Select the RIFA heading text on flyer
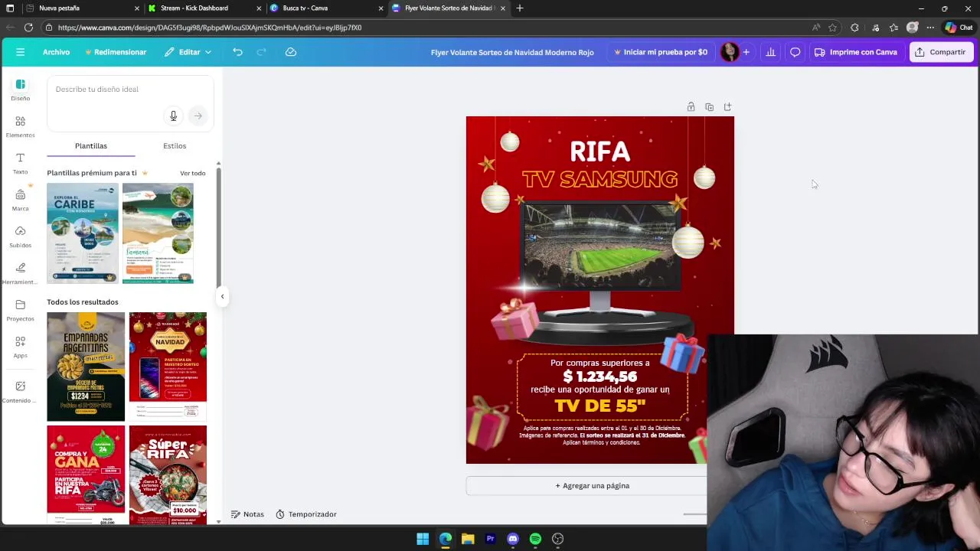The height and width of the screenshot is (551, 980). tap(599, 152)
